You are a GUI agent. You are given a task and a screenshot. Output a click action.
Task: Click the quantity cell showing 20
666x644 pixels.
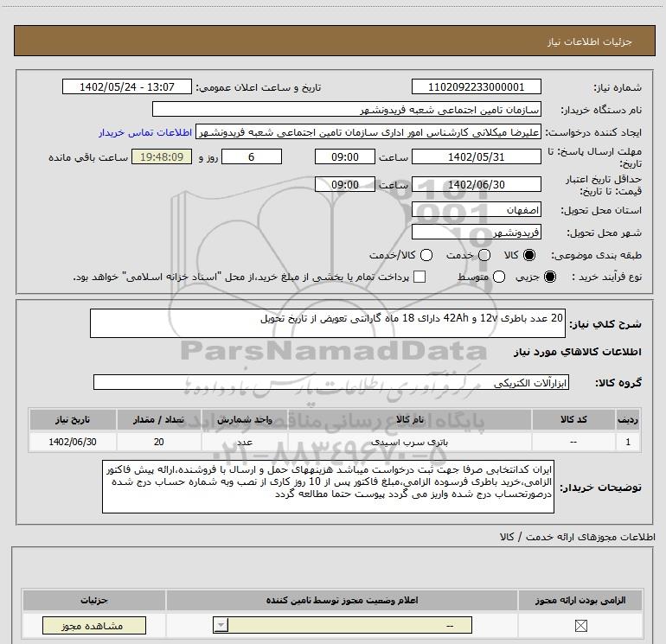pyautogui.click(x=159, y=442)
